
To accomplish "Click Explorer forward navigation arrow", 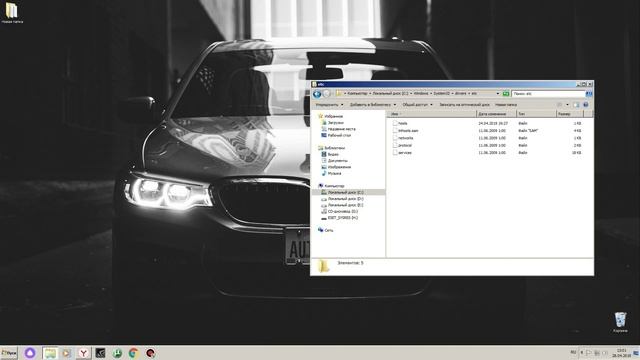I will coord(327,94).
